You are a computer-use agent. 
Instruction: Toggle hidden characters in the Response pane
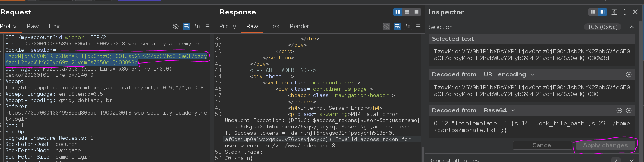click(x=386, y=26)
